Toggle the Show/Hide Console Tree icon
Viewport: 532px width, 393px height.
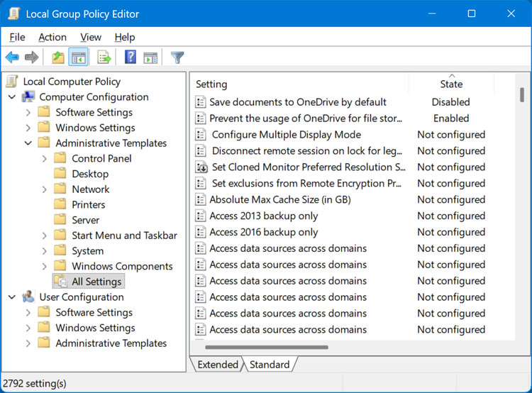coord(79,57)
